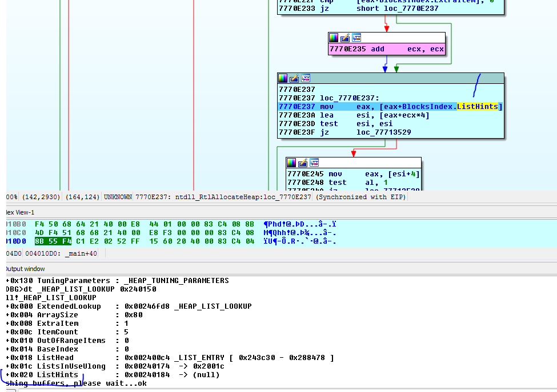Click the highlighted ListHints operand in the mov instruction
Screen dimensions: 557x392
(478, 107)
